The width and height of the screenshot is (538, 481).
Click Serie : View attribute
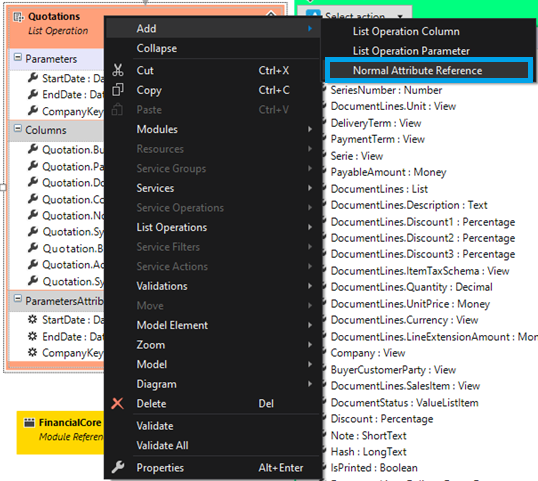(x=356, y=156)
